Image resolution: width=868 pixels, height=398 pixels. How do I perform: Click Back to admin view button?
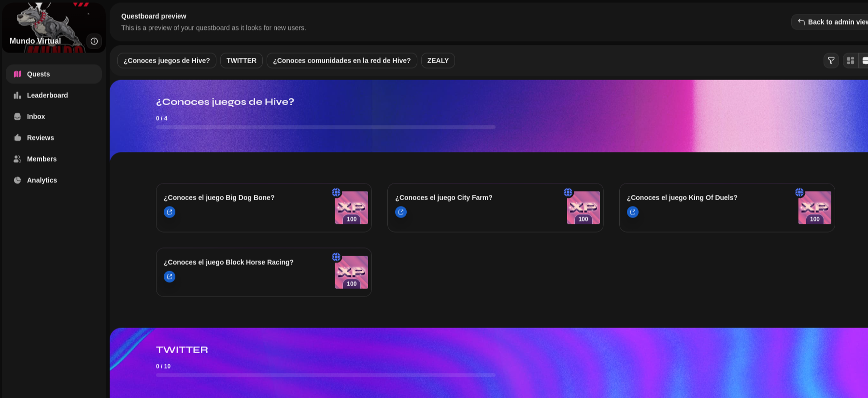pos(831,22)
